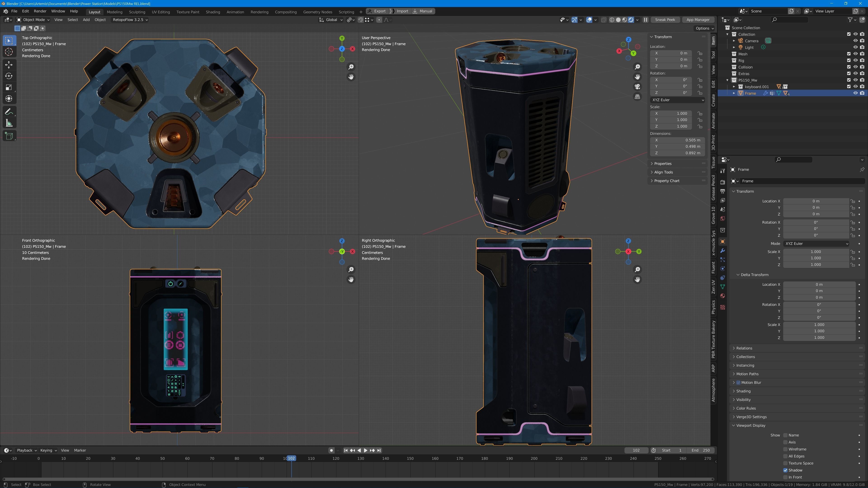868x488 pixels.
Task: Switch to the Shading workspace tab
Action: pyautogui.click(x=213, y=12)
